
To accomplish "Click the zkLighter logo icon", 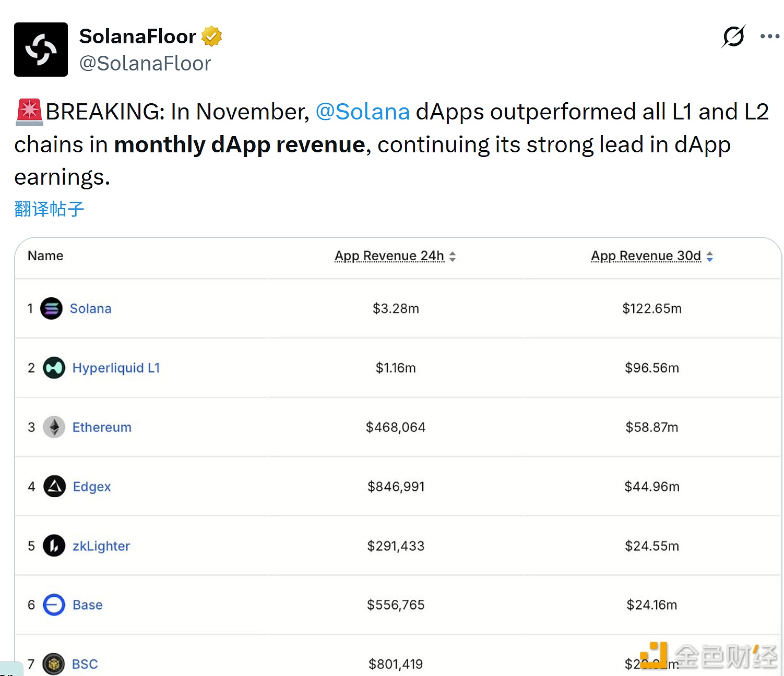I will 54,546.
